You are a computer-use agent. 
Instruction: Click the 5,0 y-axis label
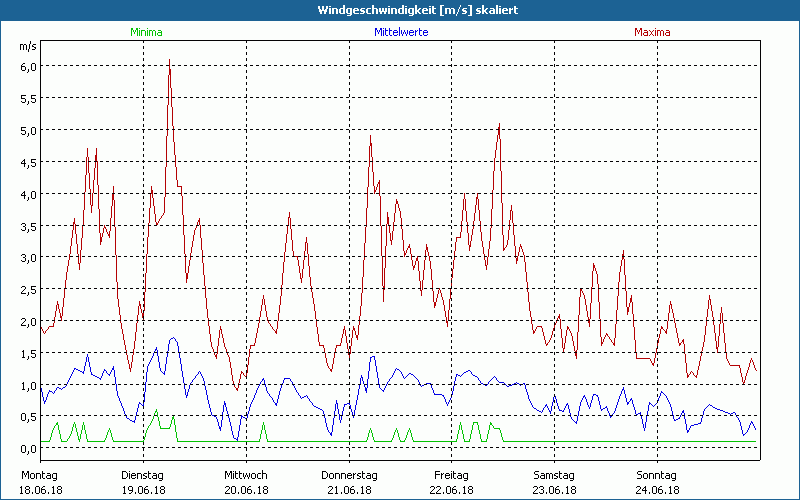28,130
